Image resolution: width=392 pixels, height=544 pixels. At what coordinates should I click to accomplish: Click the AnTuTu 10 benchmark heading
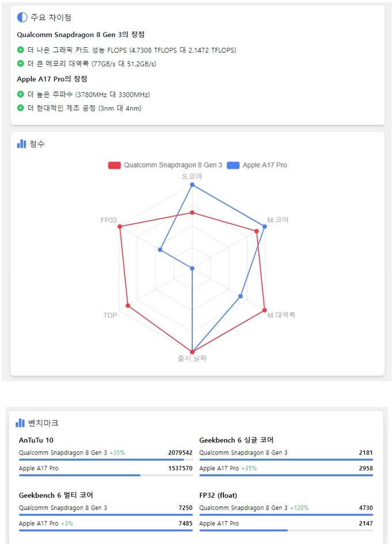[x=36, y=440]
